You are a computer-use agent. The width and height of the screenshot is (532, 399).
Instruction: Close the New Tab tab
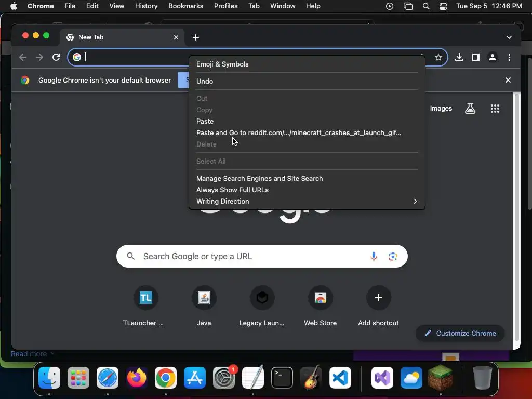tap(176, 37)
